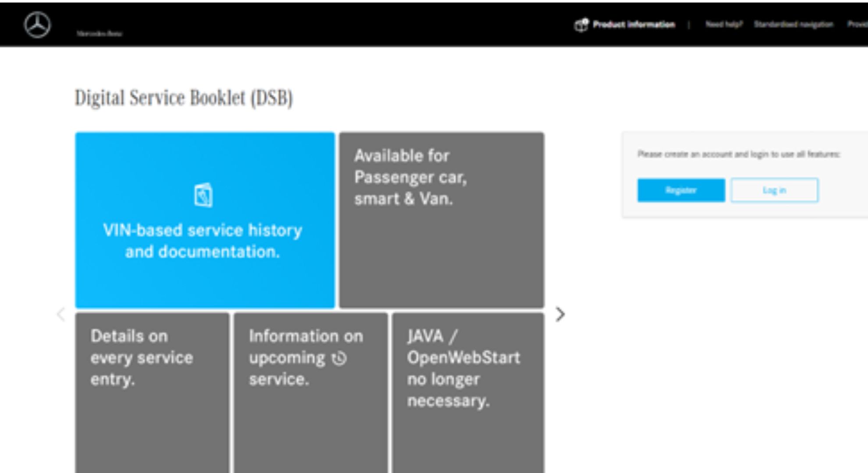Viewport: 868px width, 473px height.
Task: Go to next carousel slide arrow
Action: (x=560, y=314)
